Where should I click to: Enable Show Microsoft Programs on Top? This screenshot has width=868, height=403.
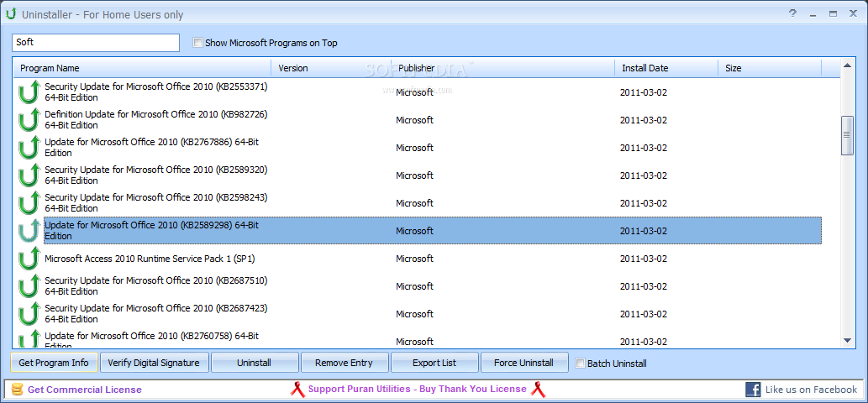coord(197,43)
